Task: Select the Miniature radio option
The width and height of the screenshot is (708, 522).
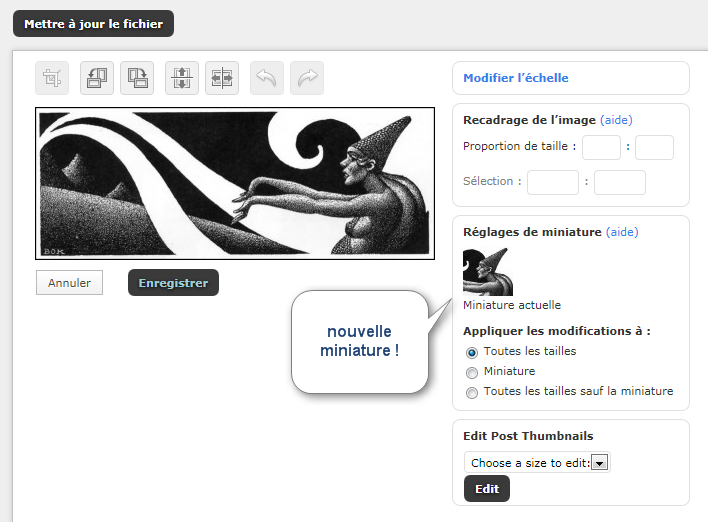Action: point(471,373)
